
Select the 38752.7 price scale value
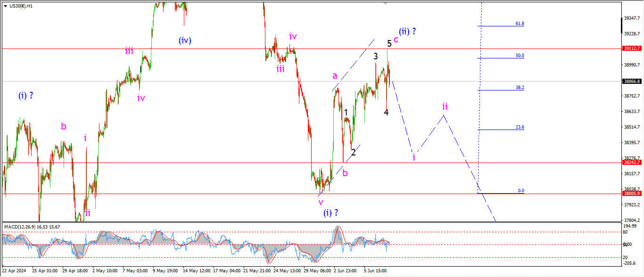(632, 96)
